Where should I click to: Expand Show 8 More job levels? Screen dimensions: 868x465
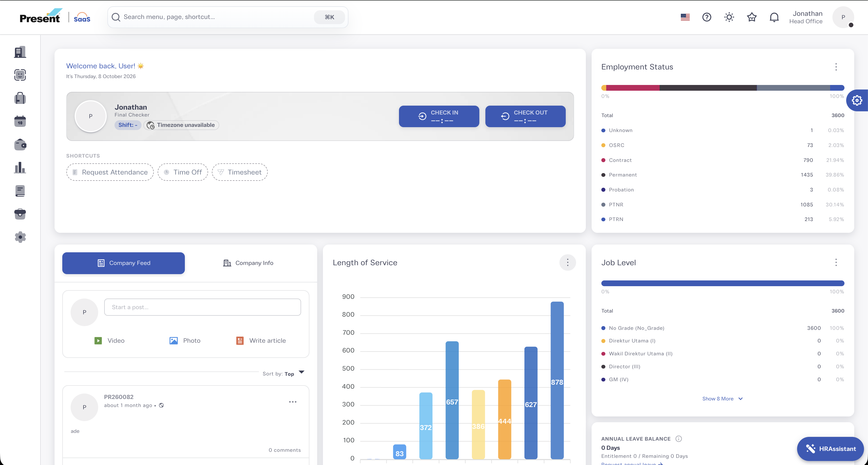pos(722,399)
